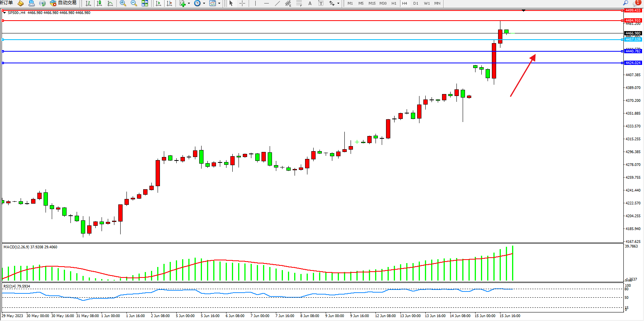Expand the chart templates dropdown arrow

[219, 3]
